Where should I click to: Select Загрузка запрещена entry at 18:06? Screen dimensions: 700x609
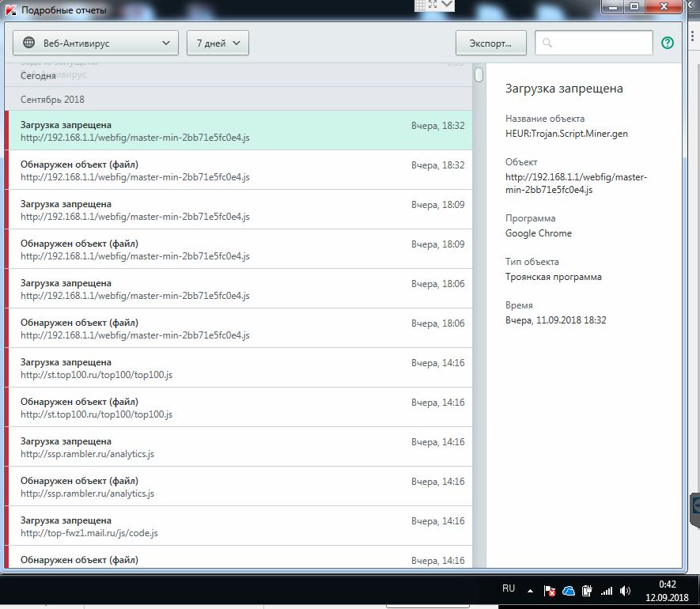pos(240,289)
